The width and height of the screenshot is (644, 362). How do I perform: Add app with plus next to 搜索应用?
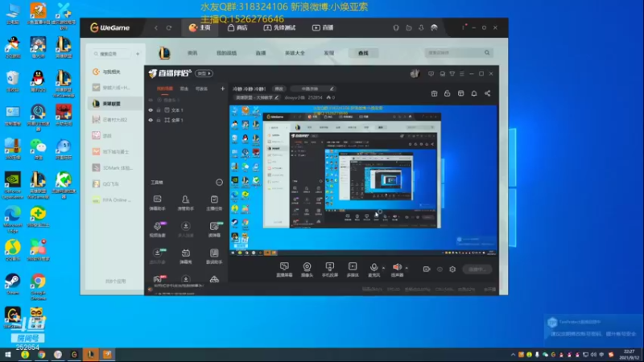[x=138, y=54]
